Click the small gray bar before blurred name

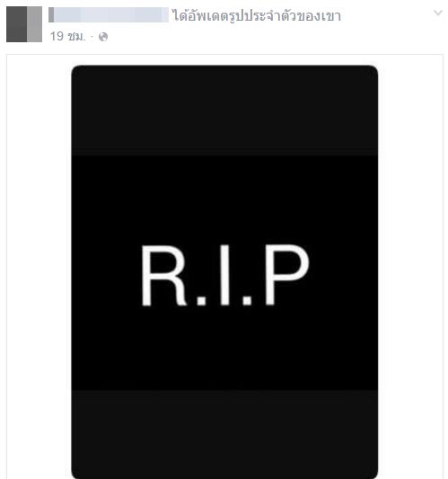(x=51, y=15)
